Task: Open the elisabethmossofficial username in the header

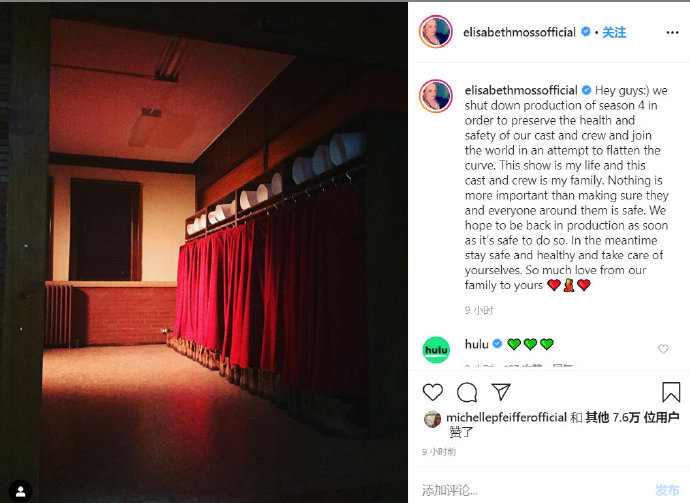Action: tap(519, 33)
